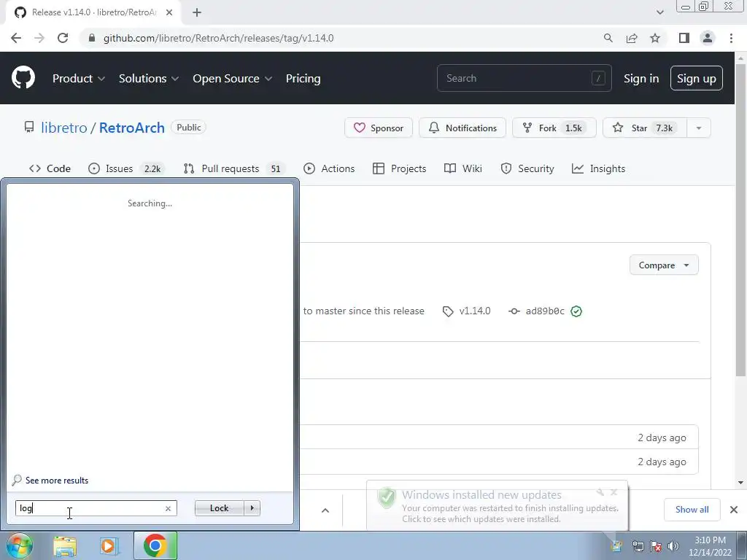
Task: Launch Windows Media Player from the taskbar
Action: pyautogui.click(x=108, y=545)
